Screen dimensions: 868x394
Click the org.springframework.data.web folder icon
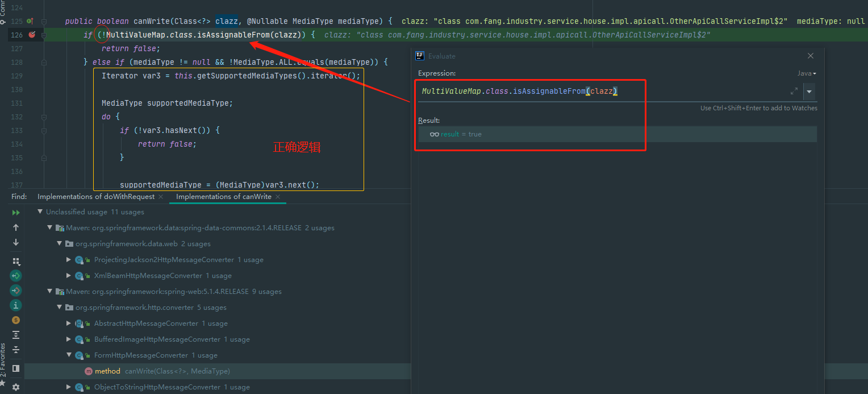(69, 244)
